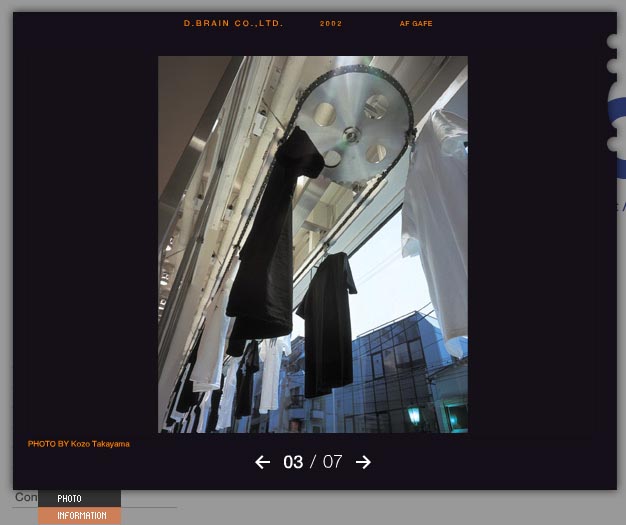626x525 pixels.
Task: Click the slash between 03 and 07
Action: (312, 462)
